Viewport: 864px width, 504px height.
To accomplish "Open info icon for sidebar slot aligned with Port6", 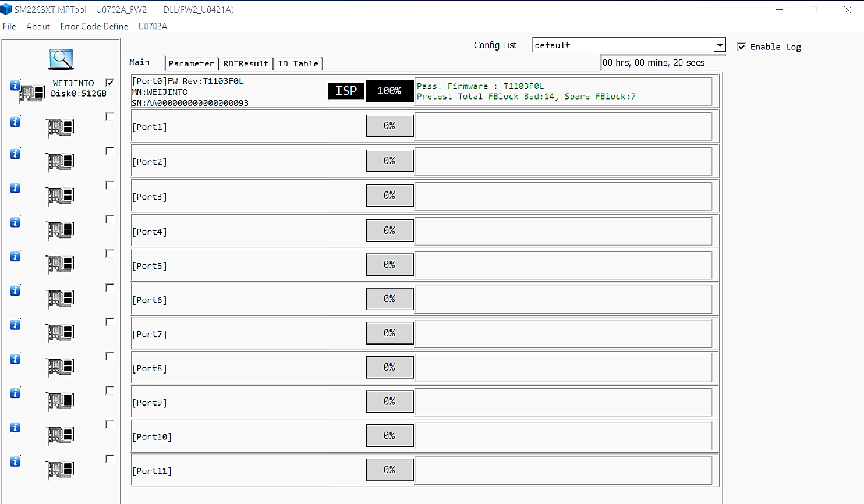I will point(15,290).
